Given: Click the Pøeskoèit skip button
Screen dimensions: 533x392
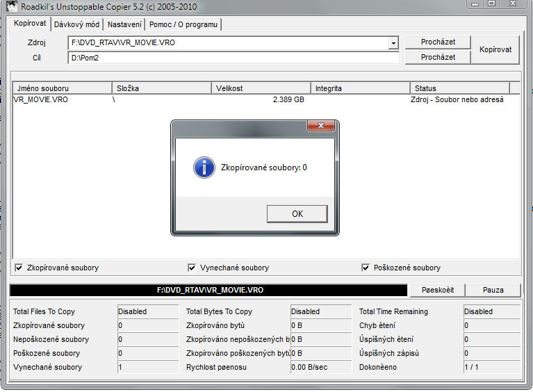Looking at the screenshot, I should click(438, 290).
